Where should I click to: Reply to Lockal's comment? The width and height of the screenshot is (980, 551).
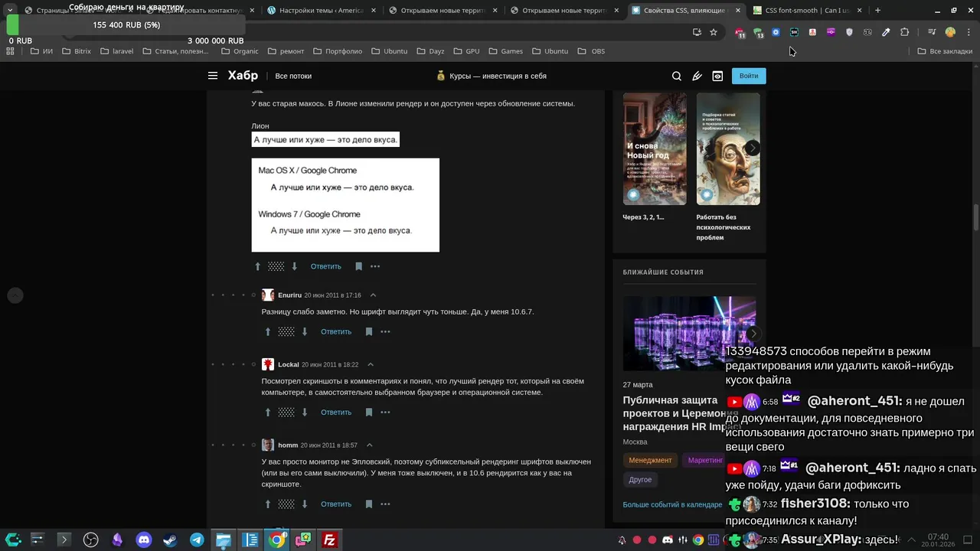336,412
